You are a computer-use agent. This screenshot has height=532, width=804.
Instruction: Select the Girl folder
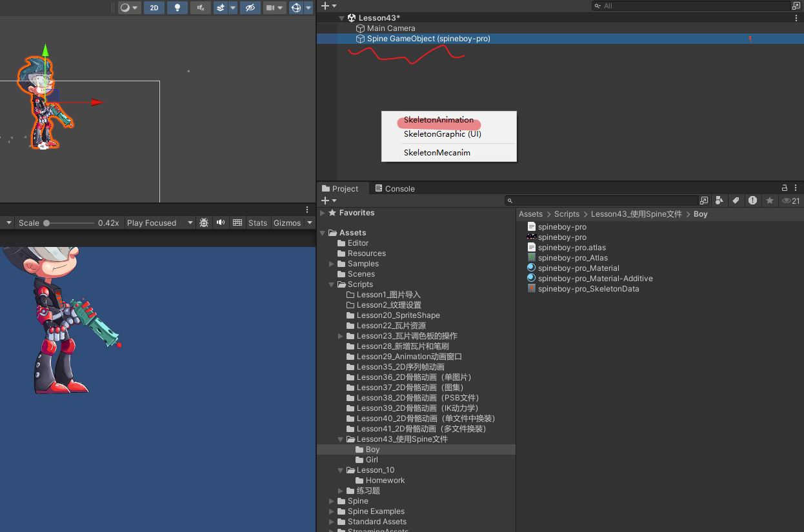pyautogui.click(x=367, y=460)
